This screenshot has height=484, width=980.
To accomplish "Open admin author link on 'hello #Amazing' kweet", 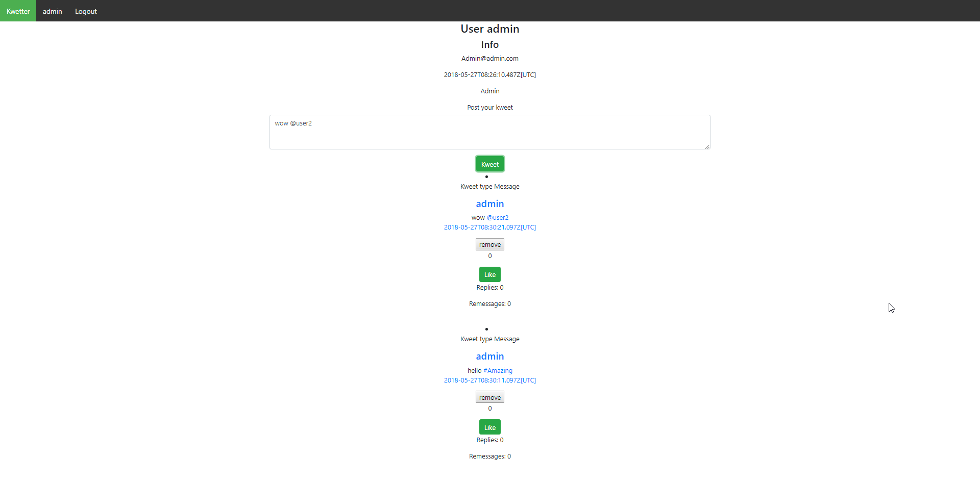I will tap(489, 356).
